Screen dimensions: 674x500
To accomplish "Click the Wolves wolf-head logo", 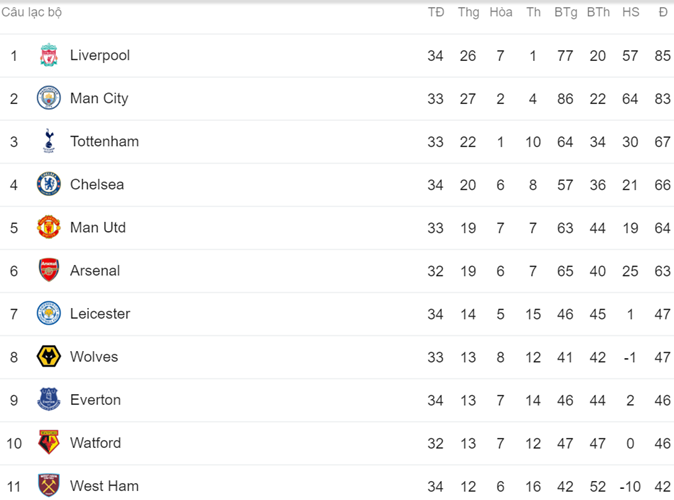I will pos(48,356).
